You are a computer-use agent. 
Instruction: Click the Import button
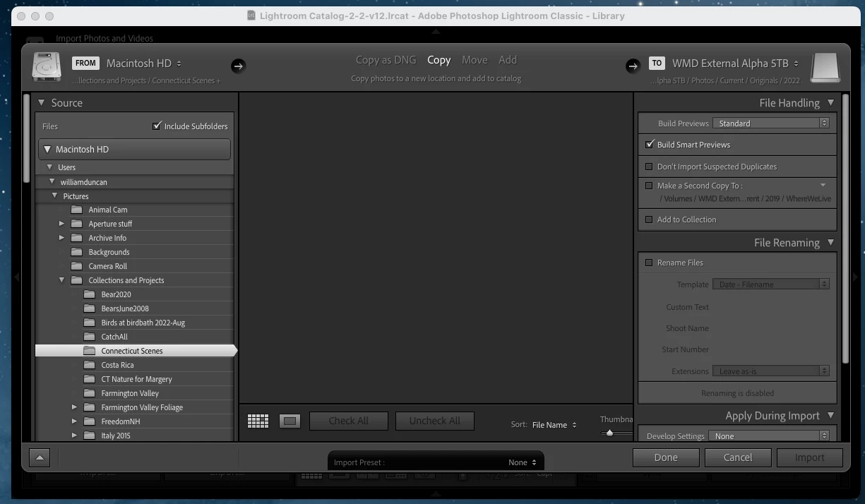pos(810,457)
